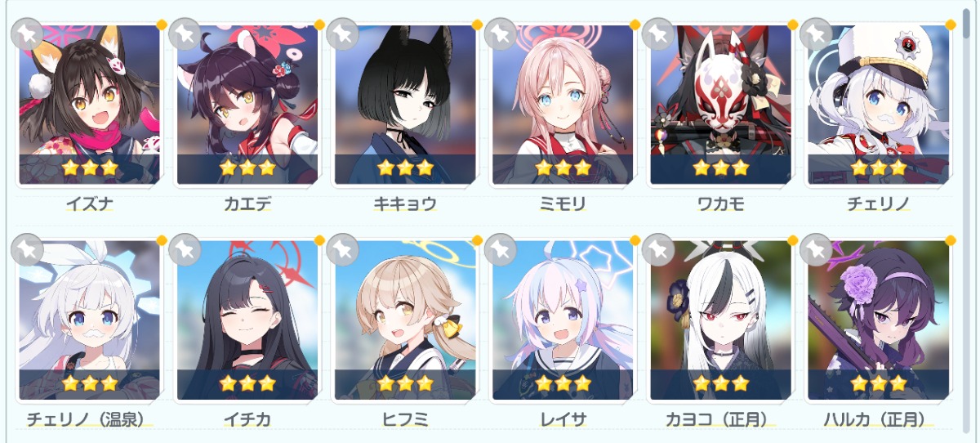Image resolution: width=980 pixels, height=443 pixels.
Task: Click the キキョウ name label
Action: point(405,204)
